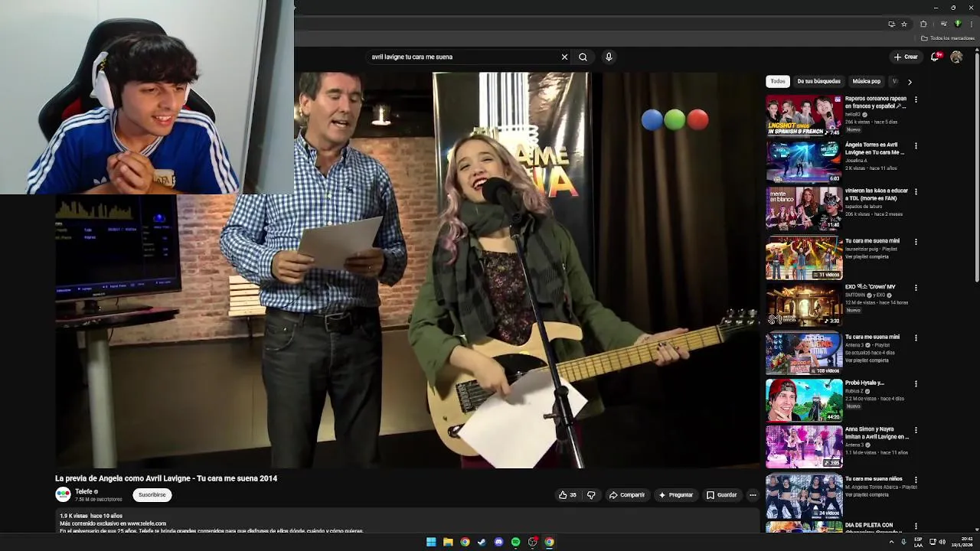Start voice search with the microphone icon
Screen dimensions: 980x551
pyautogui.click(x=609, y=57)
